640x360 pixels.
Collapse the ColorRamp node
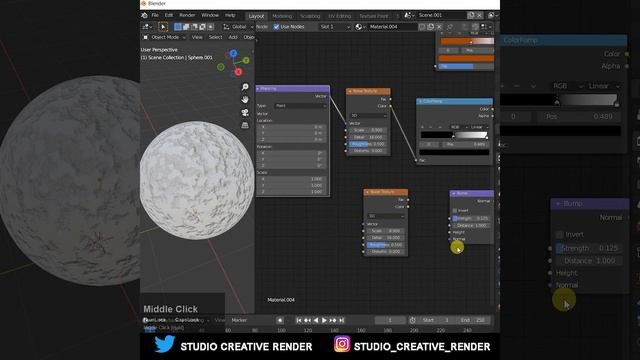[420, 101]
